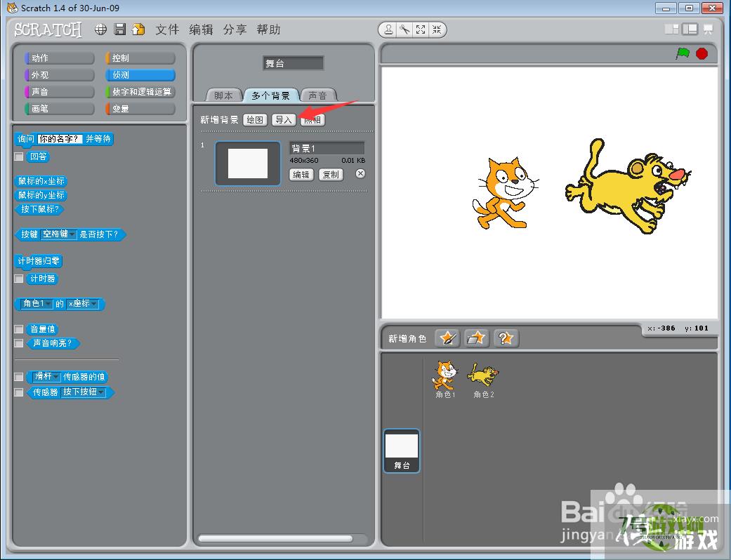Select the 数字和逻辑运算 block category

140,92
